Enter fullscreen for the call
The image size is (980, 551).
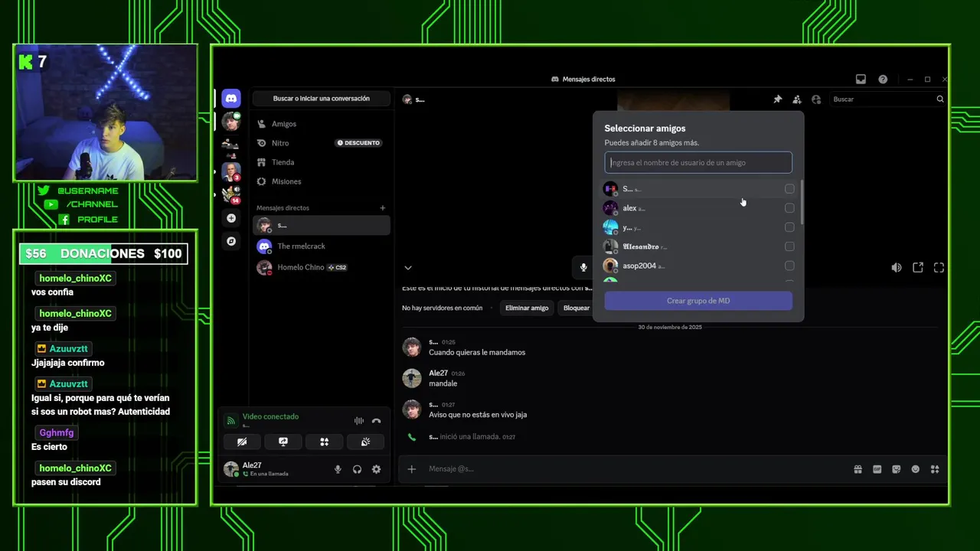939,268
